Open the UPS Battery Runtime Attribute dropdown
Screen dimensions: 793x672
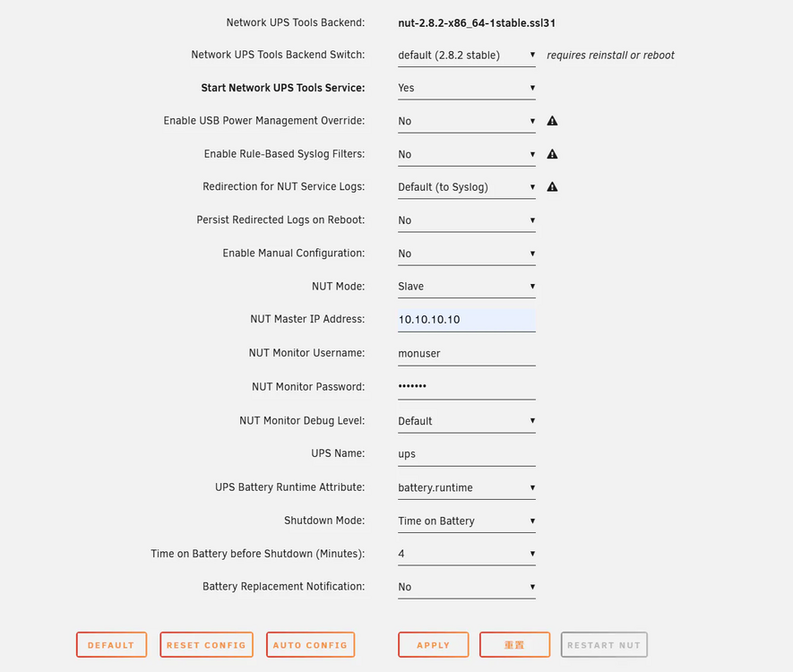point(466,488)
